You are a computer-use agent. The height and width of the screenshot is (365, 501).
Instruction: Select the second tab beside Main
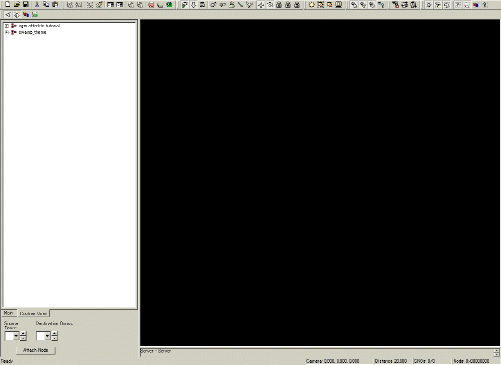click(x=33, y=313)
